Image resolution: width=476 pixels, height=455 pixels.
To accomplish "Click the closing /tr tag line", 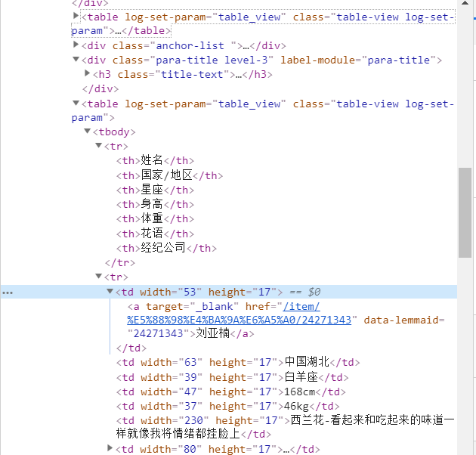I will pyautogui.click(x=120, y=262).
